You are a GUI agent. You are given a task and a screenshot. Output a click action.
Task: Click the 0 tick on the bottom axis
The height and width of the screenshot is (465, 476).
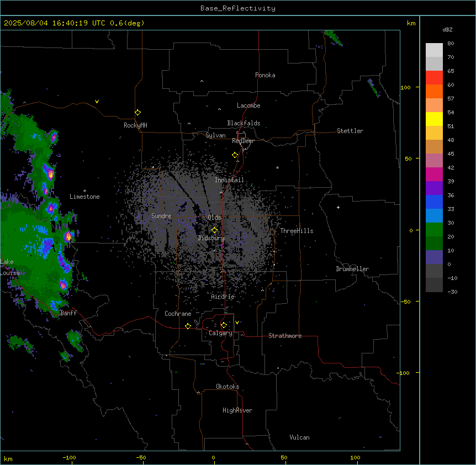click(x=213, y=457)
